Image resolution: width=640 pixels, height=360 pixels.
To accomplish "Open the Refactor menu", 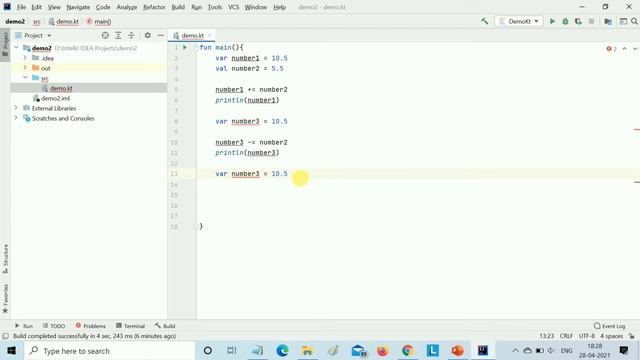I will (154, 7).
